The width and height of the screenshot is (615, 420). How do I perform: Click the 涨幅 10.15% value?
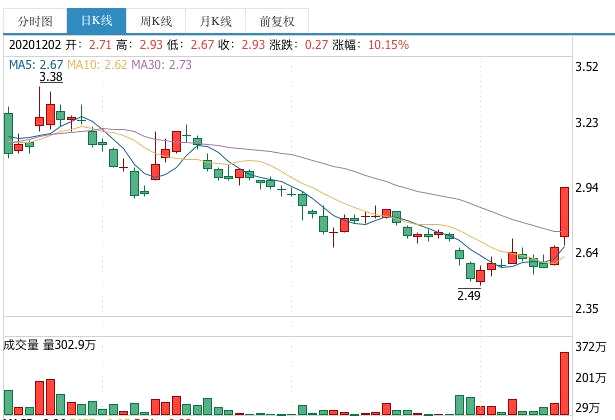click(389, 45)
